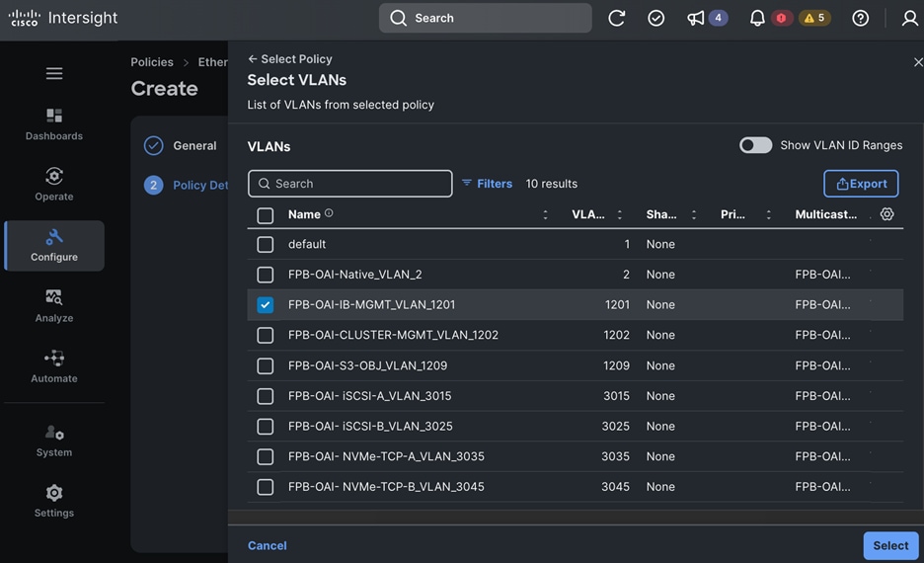Go back via Select Policy link
924x563 pixels.
(x=296, y=59)
